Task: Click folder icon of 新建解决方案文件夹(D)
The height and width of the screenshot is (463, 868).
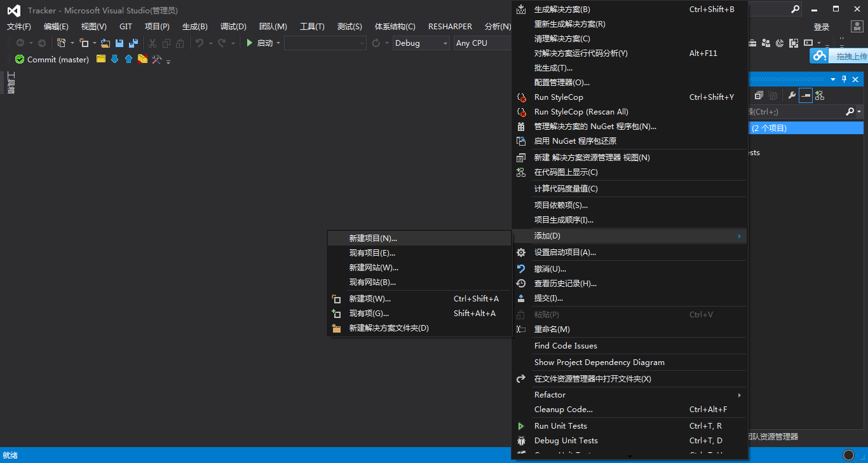Action: pyautogui.click(x=337, y=328)
